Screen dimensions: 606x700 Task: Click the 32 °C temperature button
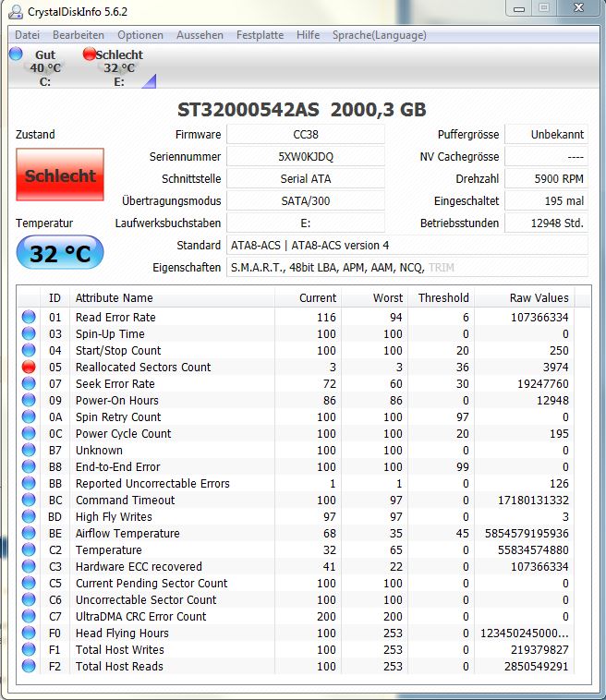point(60,252)
